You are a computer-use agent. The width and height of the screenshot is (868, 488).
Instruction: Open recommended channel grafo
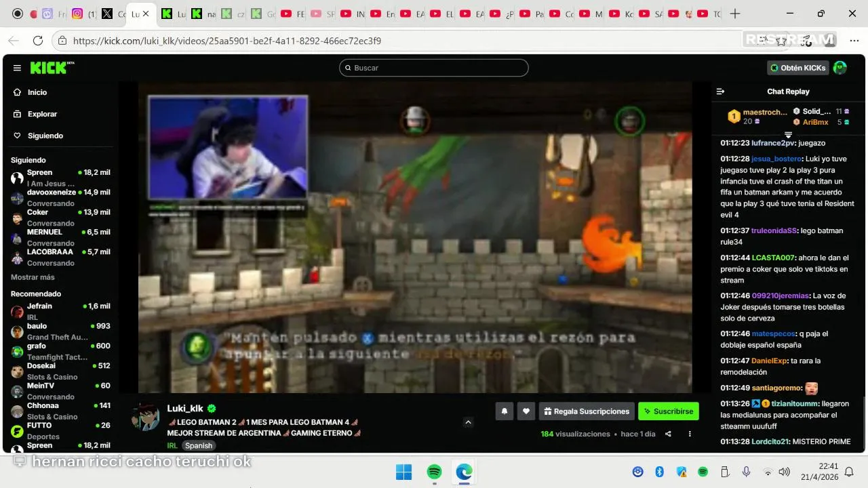click(x=60, y=351)
